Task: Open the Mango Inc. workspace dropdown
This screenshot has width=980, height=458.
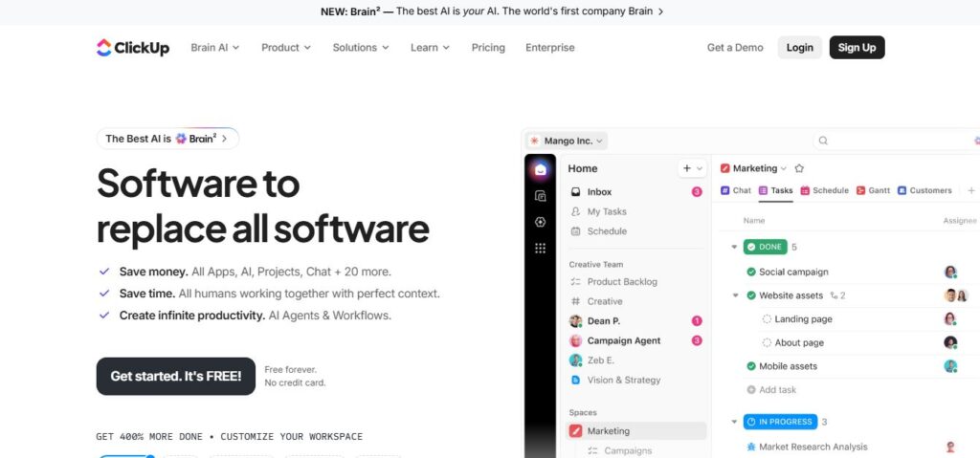Action: point(567,141)
